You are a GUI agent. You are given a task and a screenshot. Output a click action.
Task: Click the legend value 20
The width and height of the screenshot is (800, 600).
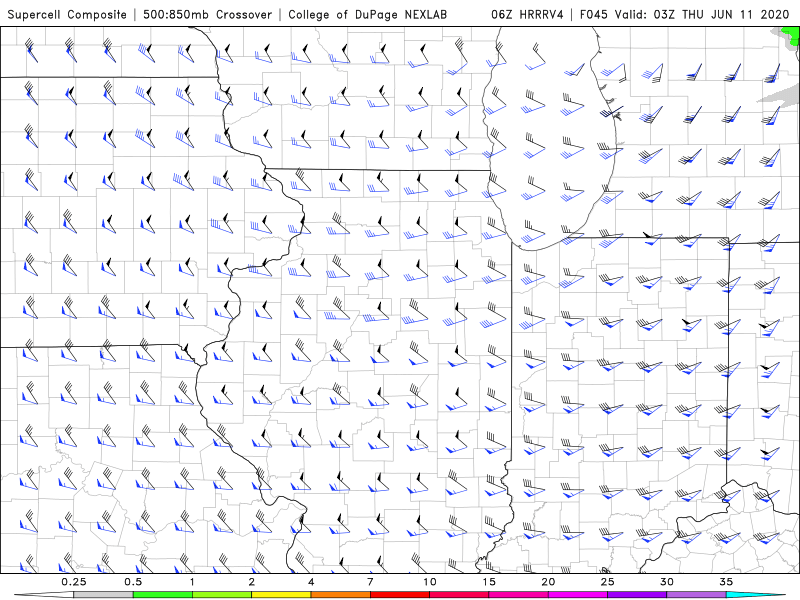[x=548, y=582]
